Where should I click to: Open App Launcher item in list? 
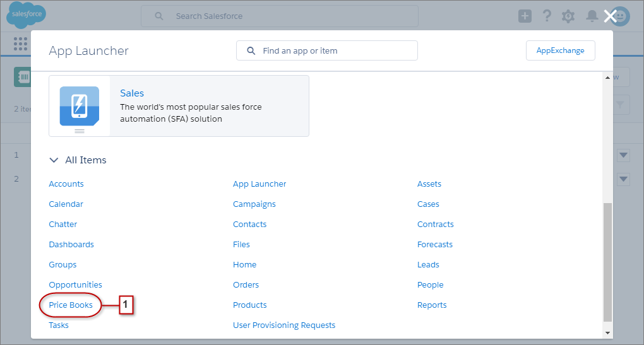click(259, 184)
